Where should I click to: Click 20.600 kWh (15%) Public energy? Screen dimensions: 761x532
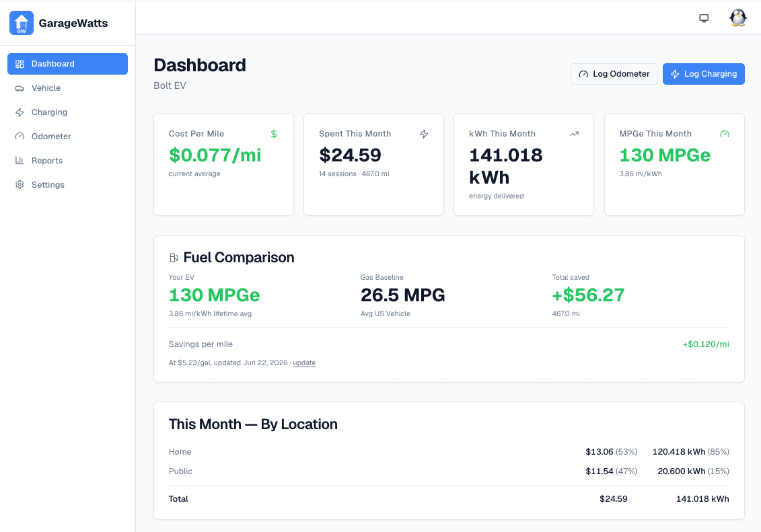(693, 471)
